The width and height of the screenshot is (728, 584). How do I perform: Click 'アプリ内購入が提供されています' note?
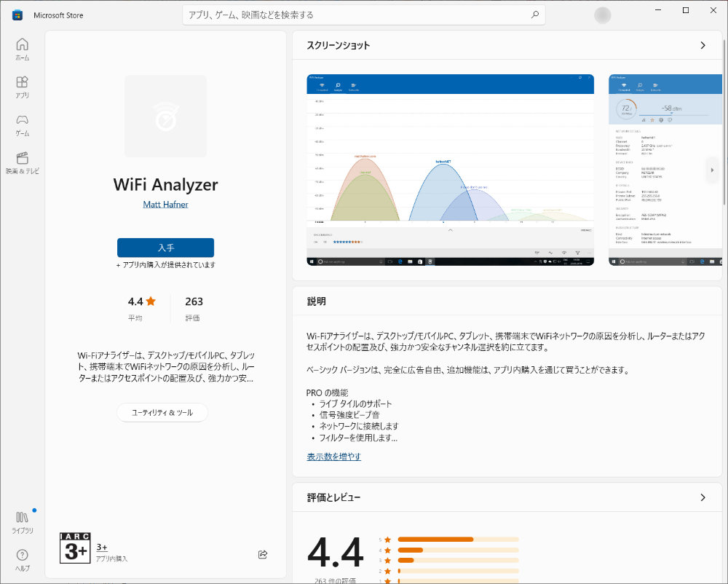[x=166, y=264]
